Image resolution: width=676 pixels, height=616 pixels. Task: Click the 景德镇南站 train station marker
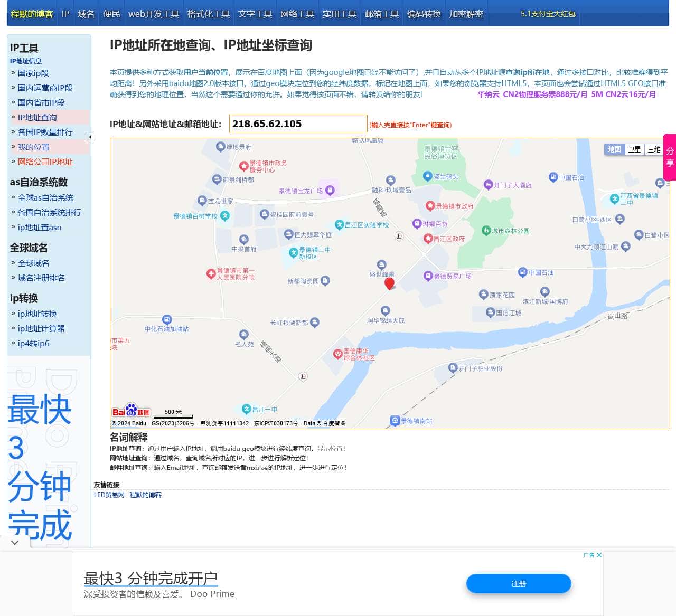tap(394, 421)
